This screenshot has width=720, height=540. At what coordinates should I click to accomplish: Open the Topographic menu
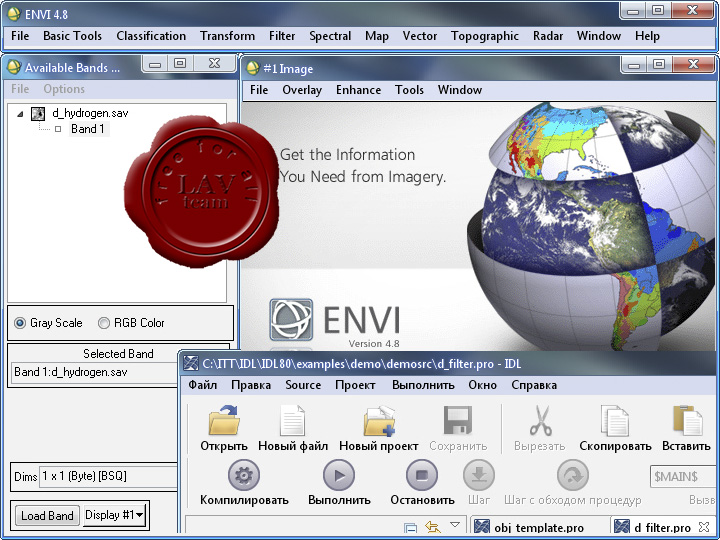tap(485, 36)
